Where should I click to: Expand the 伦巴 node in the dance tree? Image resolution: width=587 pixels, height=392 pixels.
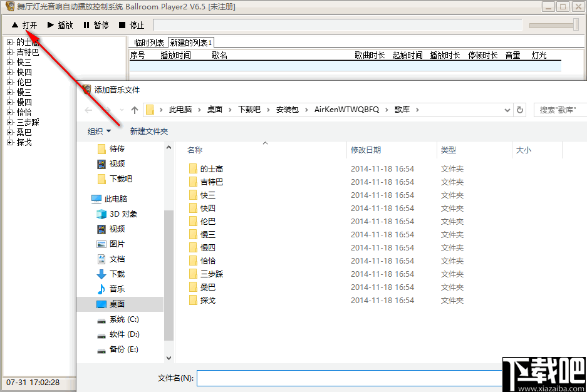click(10, 81)
